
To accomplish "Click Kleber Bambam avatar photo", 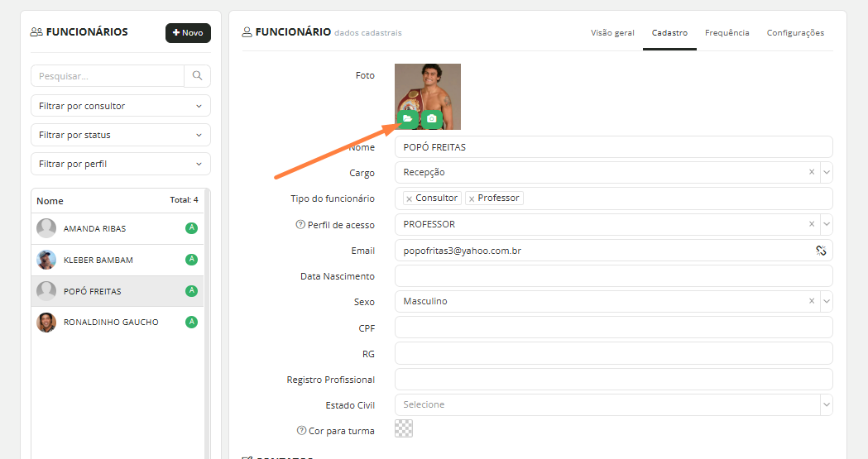I will point(46,260).
